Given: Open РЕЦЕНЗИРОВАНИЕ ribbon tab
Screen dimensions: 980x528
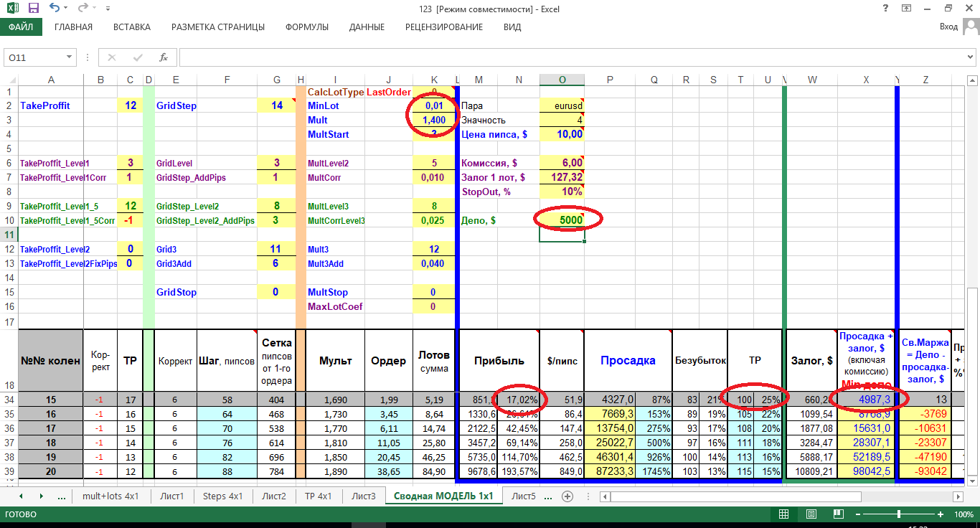Looking at the screenshot, I should pos(444,27).
